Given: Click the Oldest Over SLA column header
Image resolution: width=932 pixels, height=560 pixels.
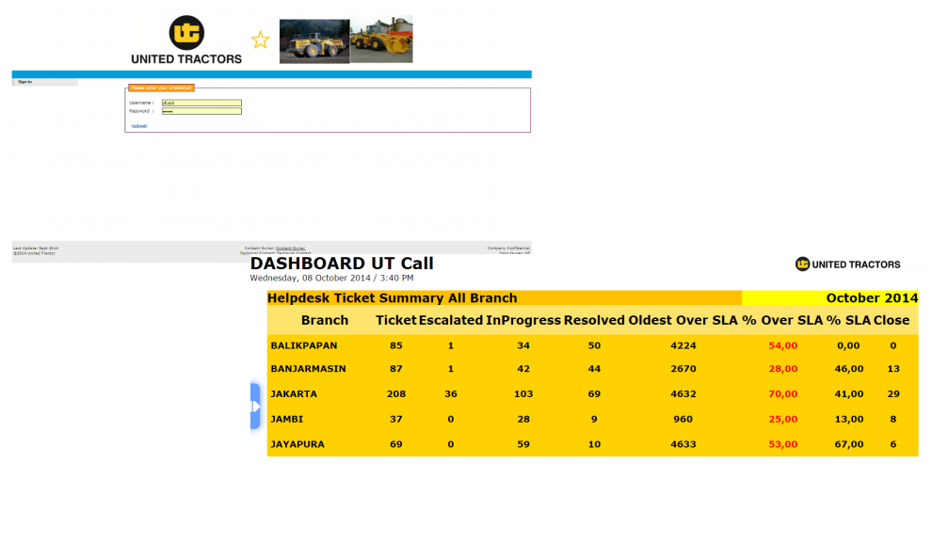Looking at the screenshot, I should [683, 320].
